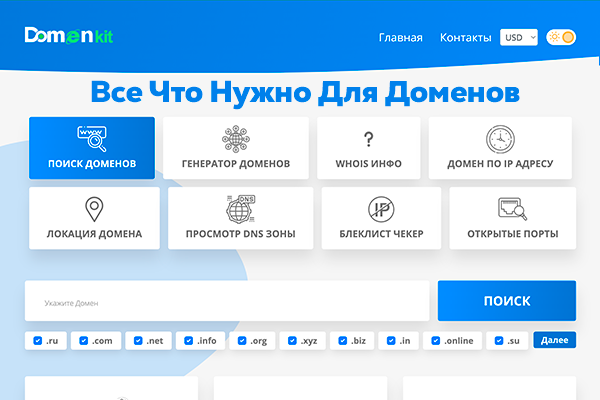Open ОТКРЫТЫЕ ПОРТЫ tab
The height and width of the screenshot is (400, 600).
point(513,218)
